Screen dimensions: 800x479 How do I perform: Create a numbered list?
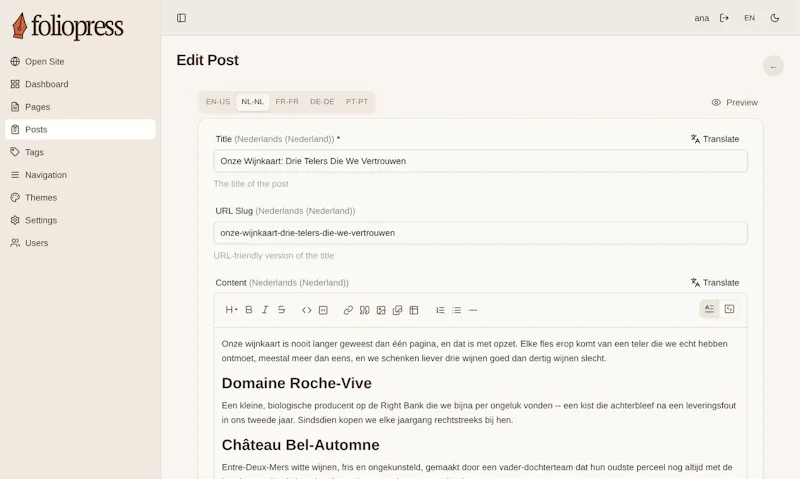pyautogui.click(x=440, y=310)
